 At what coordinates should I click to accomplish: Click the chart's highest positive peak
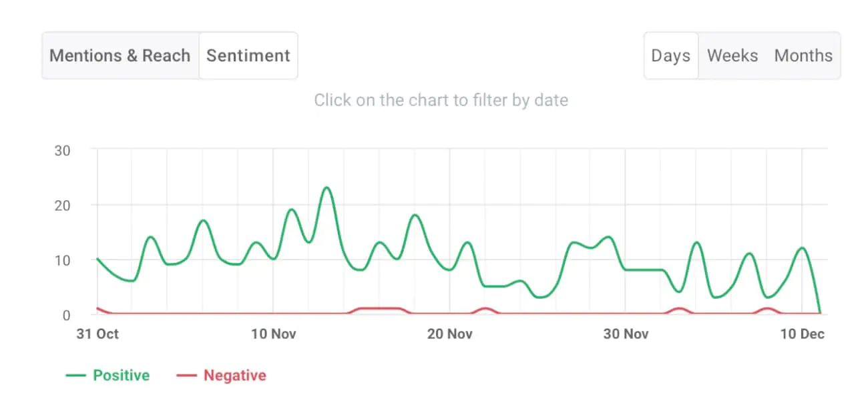[x=327, y=189]
